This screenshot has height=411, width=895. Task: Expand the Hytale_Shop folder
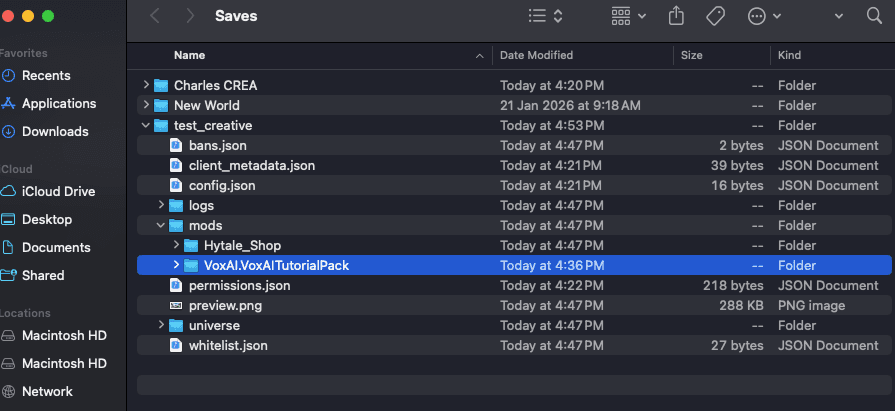[176, 245]
